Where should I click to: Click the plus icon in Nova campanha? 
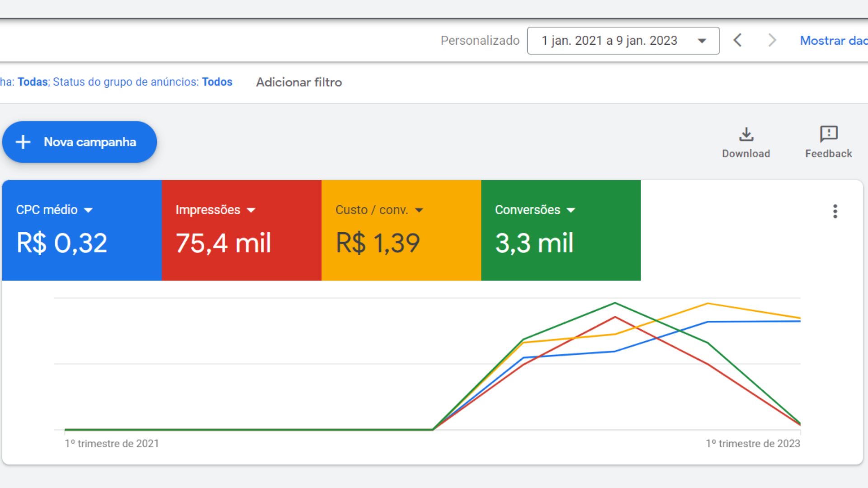tap(23, 142)
